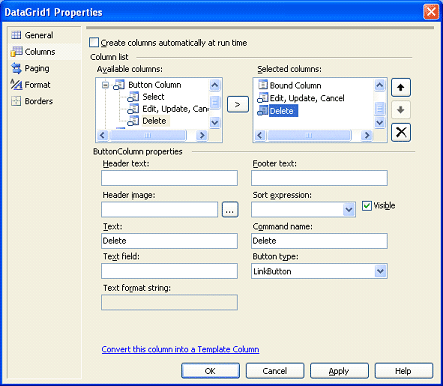This screenshot has height=386, width=443.
Task: Switch to the Paging tab label
Action: [37, 68]
